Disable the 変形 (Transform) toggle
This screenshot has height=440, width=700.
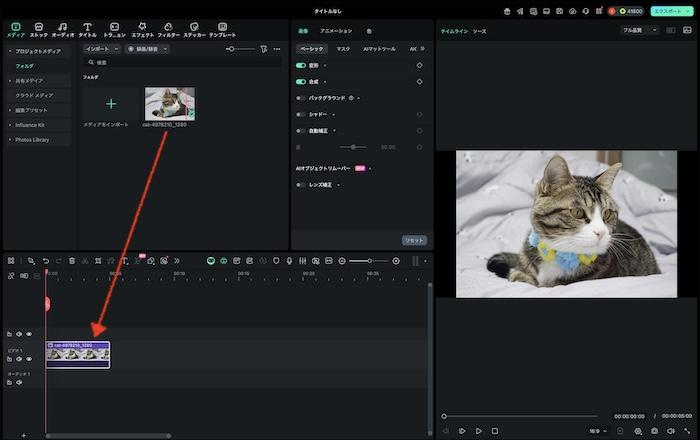[x=301, y=65]
